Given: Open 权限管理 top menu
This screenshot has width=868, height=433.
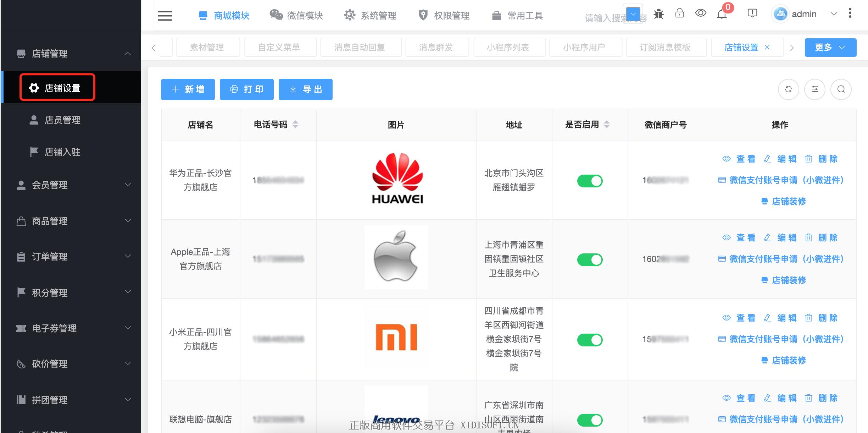Looking at the screenshot, I should point(444,16).
